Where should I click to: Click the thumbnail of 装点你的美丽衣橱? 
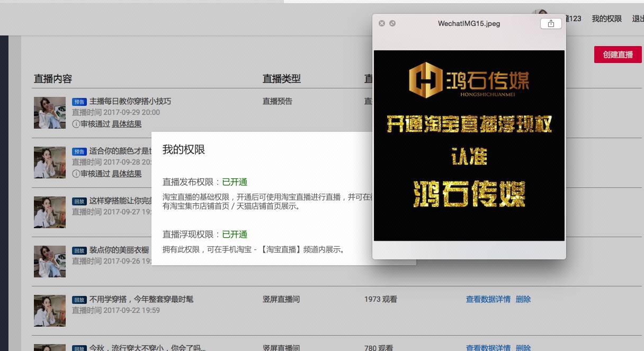pos(50,261)
